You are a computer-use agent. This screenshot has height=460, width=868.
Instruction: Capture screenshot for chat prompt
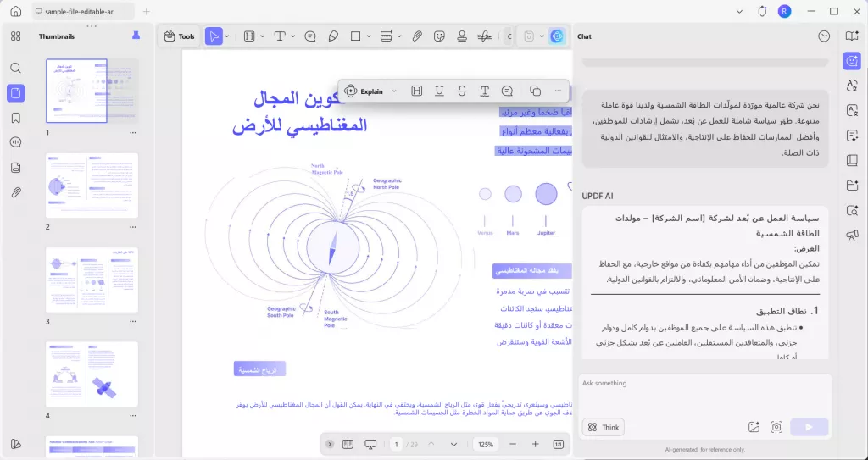(x=776, y=427)
